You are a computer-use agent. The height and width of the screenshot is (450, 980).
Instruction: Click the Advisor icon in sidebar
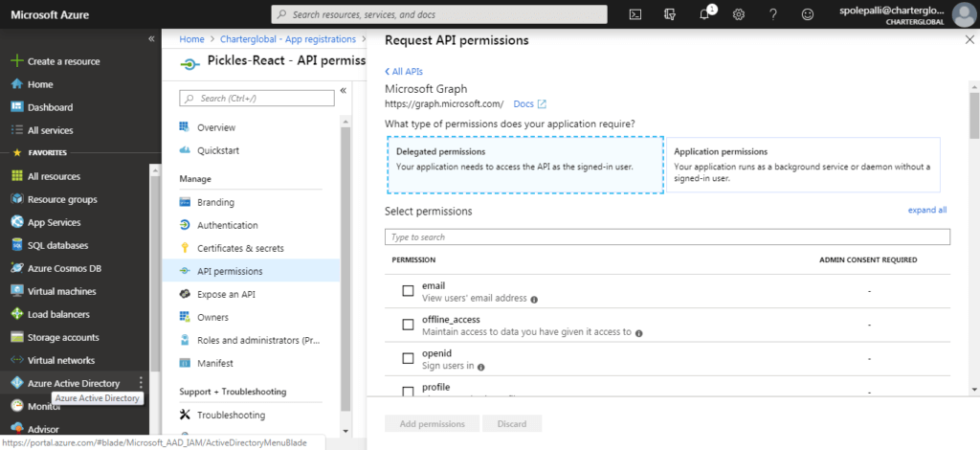(17, 429)
